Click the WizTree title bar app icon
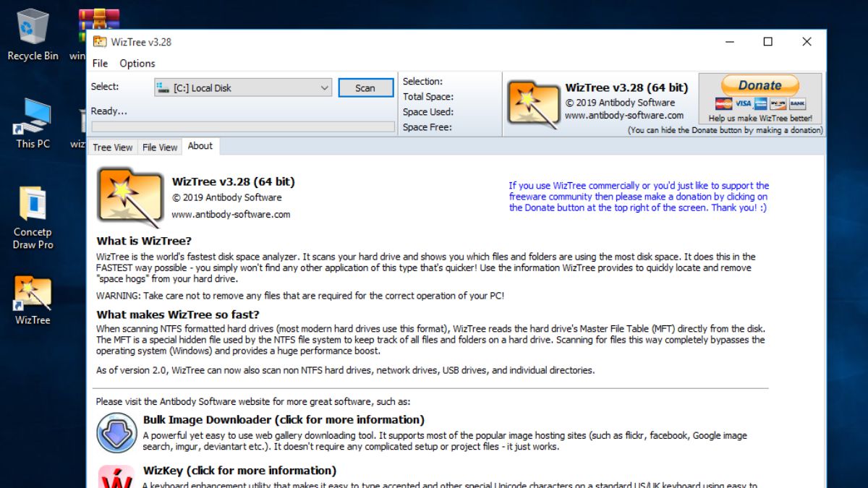 click(x=99, y=42)
